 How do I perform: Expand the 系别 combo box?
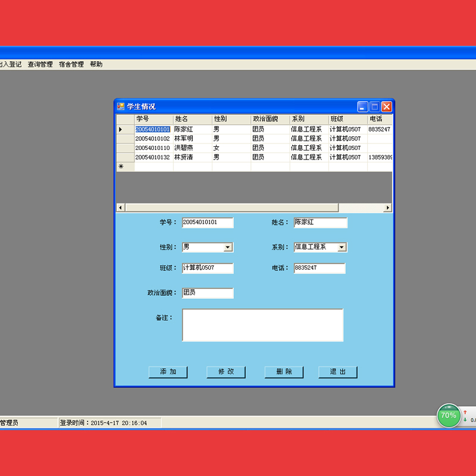click(x=342, y=247)
